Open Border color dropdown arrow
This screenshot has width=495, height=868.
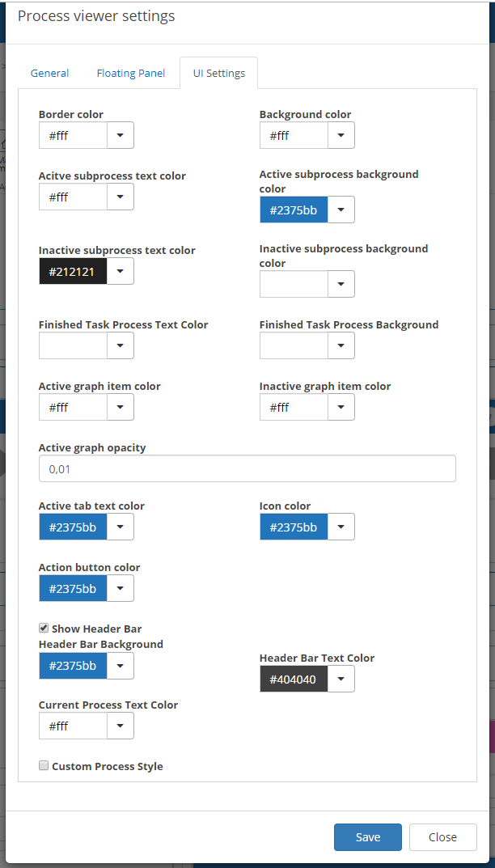[121, 135]
